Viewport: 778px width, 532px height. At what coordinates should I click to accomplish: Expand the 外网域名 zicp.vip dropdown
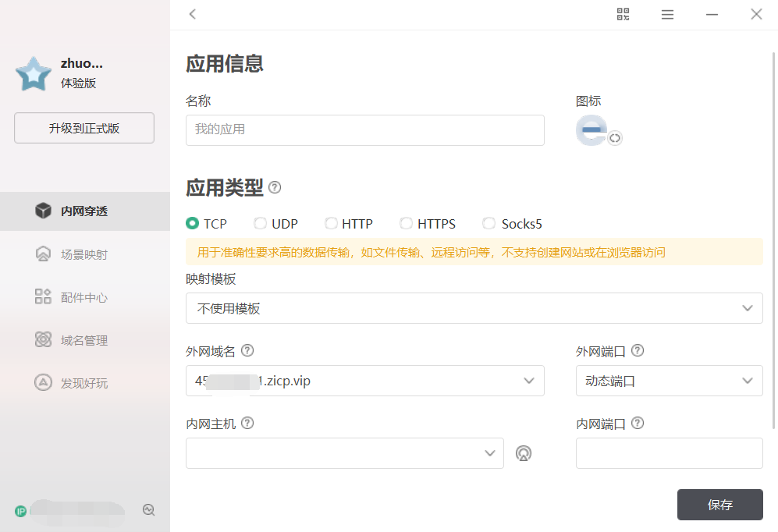(364, 381)
